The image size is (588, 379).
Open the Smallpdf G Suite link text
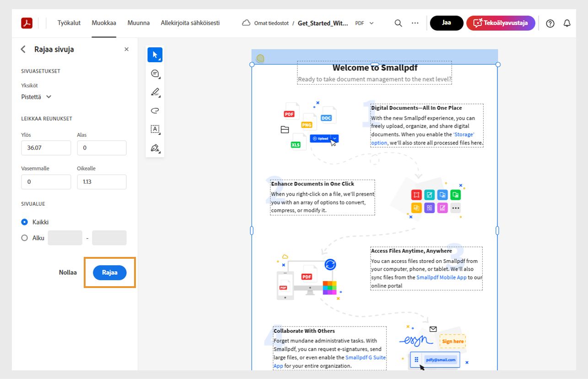366,358
